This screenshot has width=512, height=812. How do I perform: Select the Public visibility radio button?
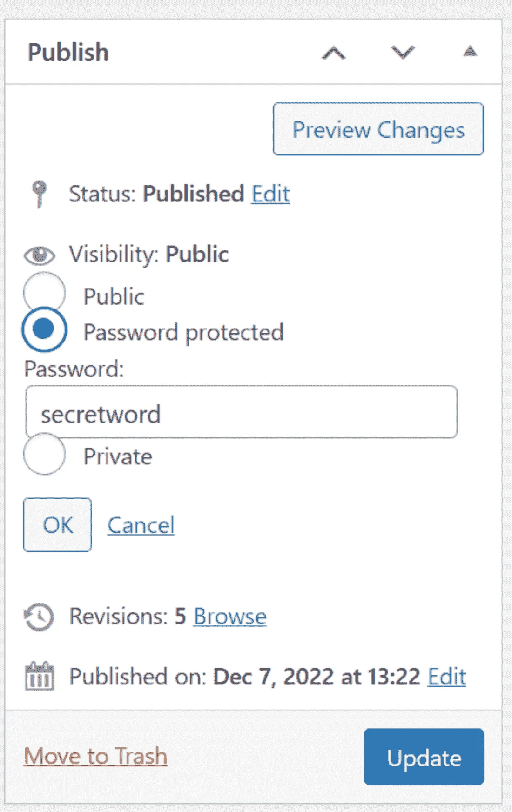tap(45, 293)
